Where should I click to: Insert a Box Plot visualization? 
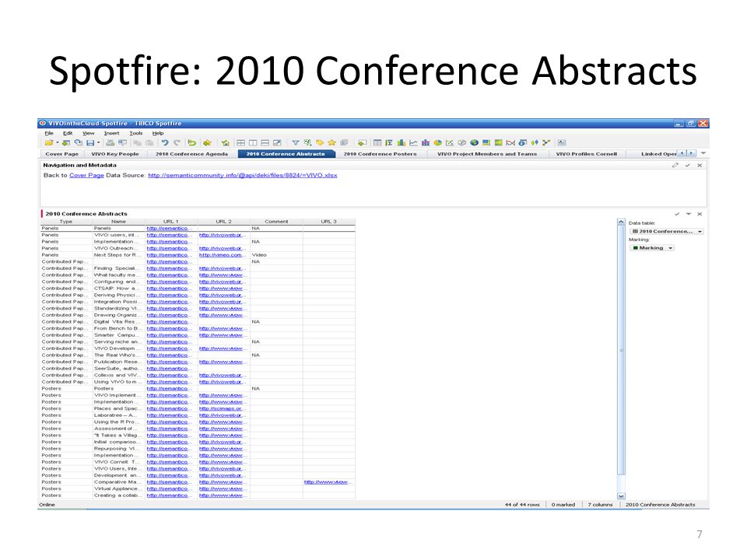(535, 142)
